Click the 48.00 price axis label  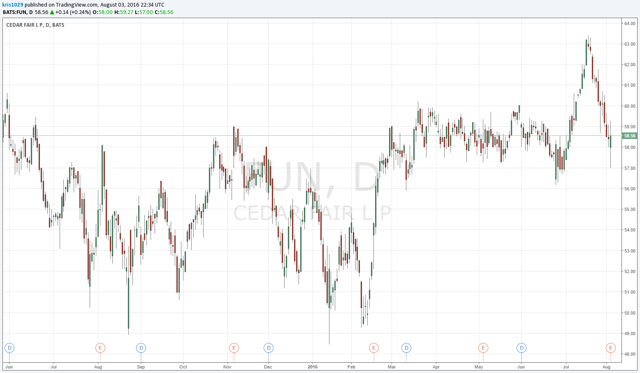[630, 354]
